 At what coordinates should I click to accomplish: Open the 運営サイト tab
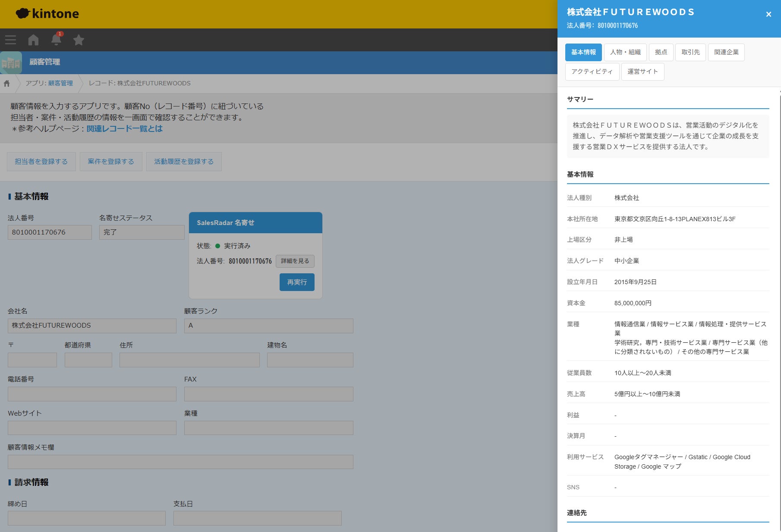point(642,72)
